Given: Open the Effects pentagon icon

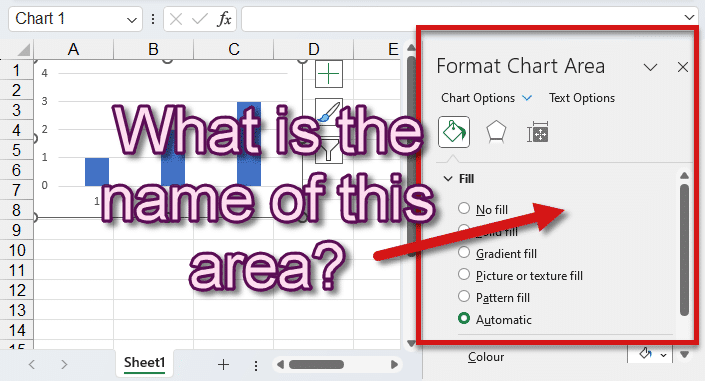Looking at the screenshot, I should click(496, 132).
